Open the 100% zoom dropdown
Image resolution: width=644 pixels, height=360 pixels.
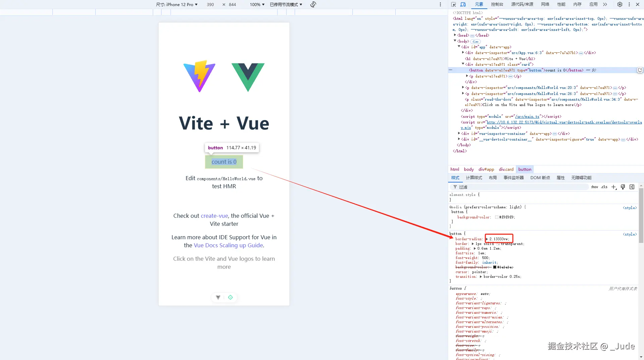point(257,4)
